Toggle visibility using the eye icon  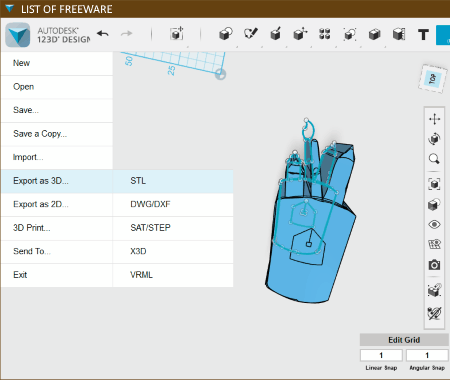coord(434,224)
